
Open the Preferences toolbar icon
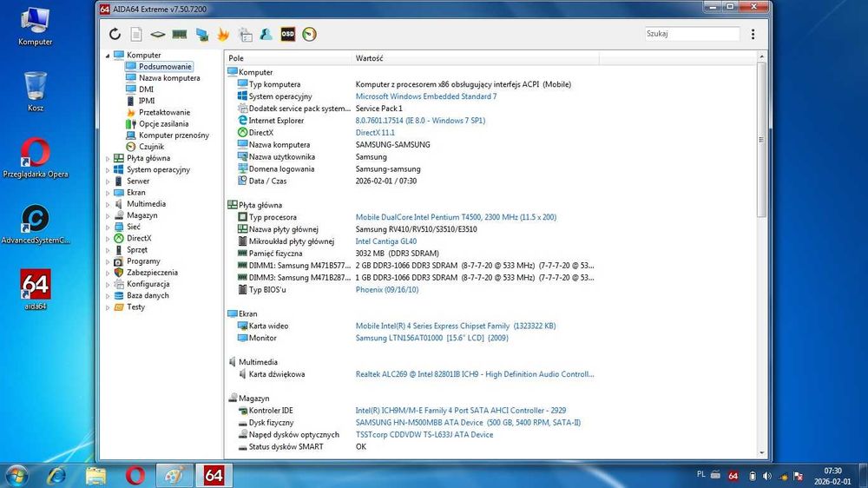pyautogui.click(x=246, y=35)
